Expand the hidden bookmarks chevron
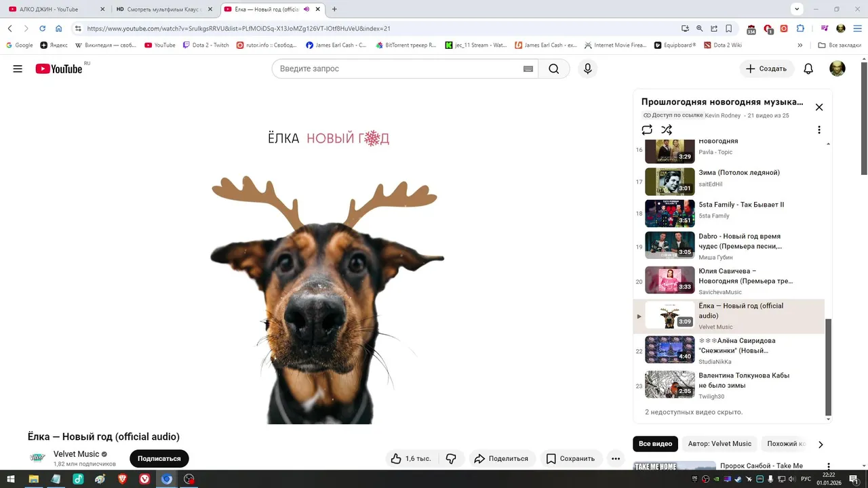The width and height of the screenshot is (868, 488). 800,45
